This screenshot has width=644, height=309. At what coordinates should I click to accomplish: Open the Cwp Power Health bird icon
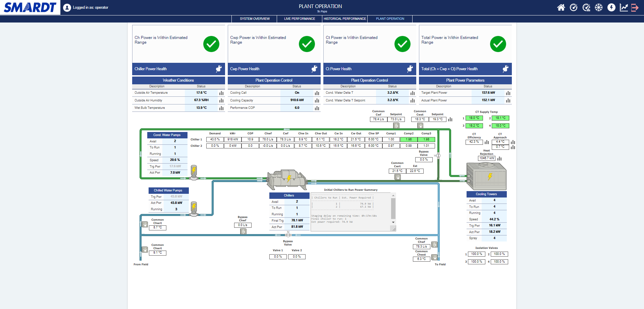314,69
